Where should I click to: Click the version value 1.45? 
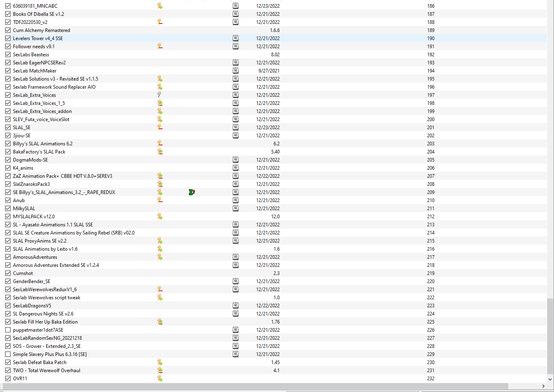point(275,362)
